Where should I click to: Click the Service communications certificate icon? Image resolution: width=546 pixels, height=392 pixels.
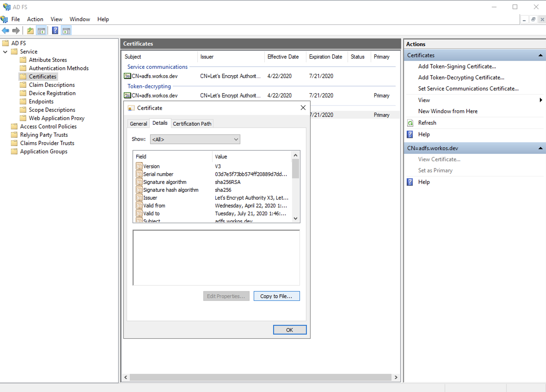point(127,76)
